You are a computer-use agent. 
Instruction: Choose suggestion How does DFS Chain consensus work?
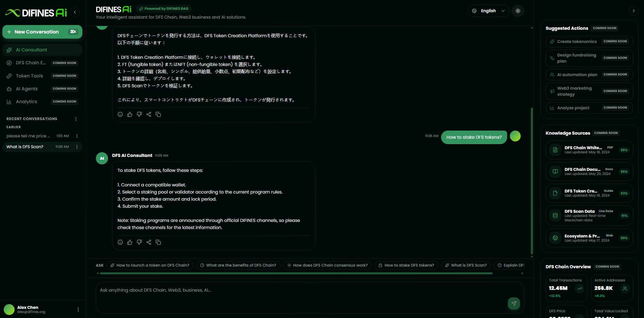(x=327, y=266)
